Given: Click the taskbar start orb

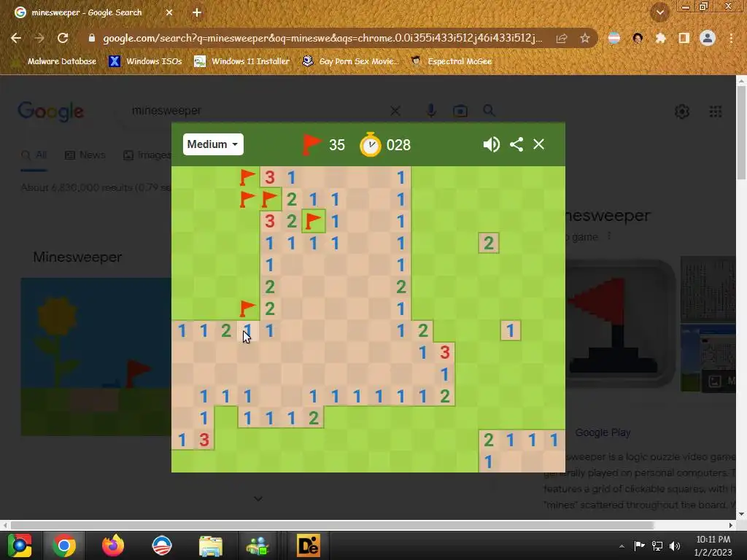Looking at the screenshot, I should tap(20, 545).
